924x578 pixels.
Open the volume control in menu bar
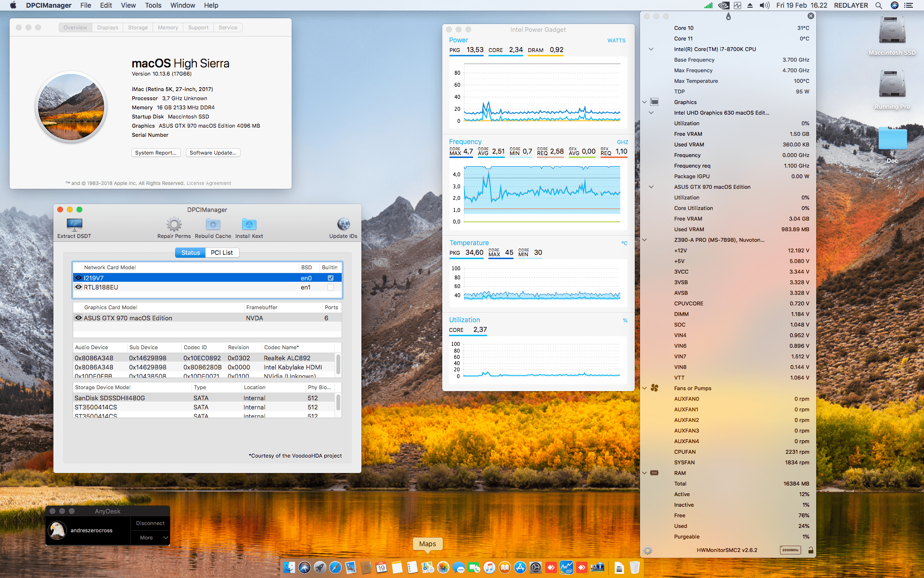(764, 5)
